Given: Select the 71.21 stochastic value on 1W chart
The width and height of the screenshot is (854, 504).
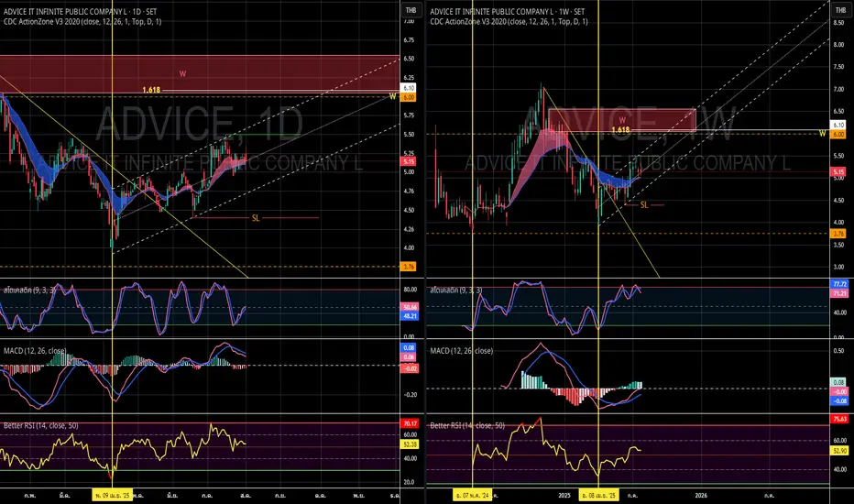Looking at the screenshot, I should pyautogui.click(x=839, y=293).
